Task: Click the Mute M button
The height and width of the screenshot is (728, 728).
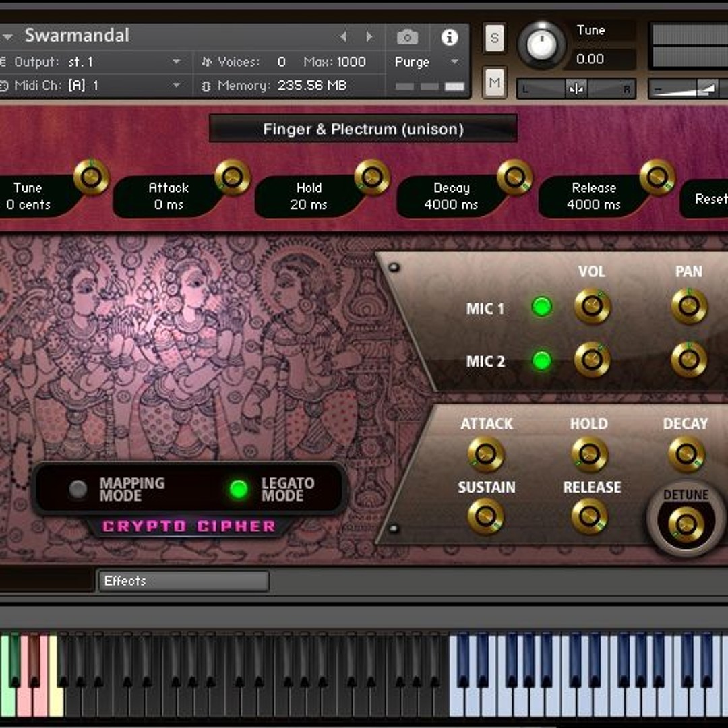Action: (494, 82)
